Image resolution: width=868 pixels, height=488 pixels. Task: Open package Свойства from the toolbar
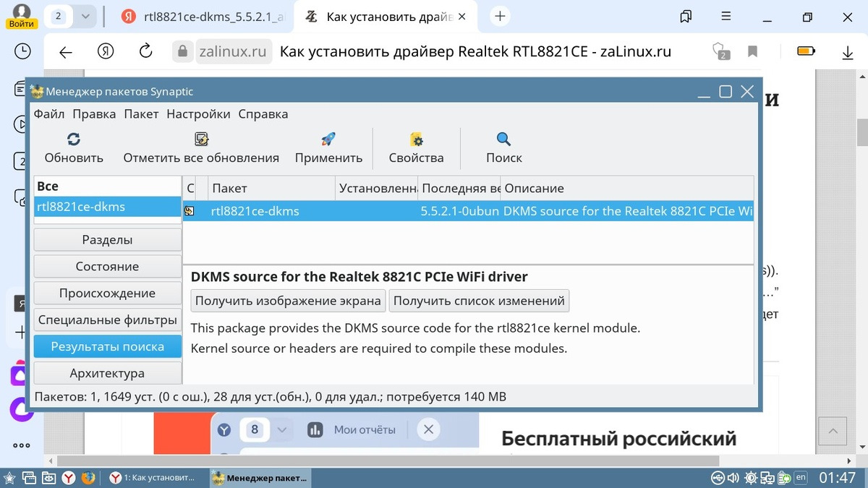(x=416, y=140)
